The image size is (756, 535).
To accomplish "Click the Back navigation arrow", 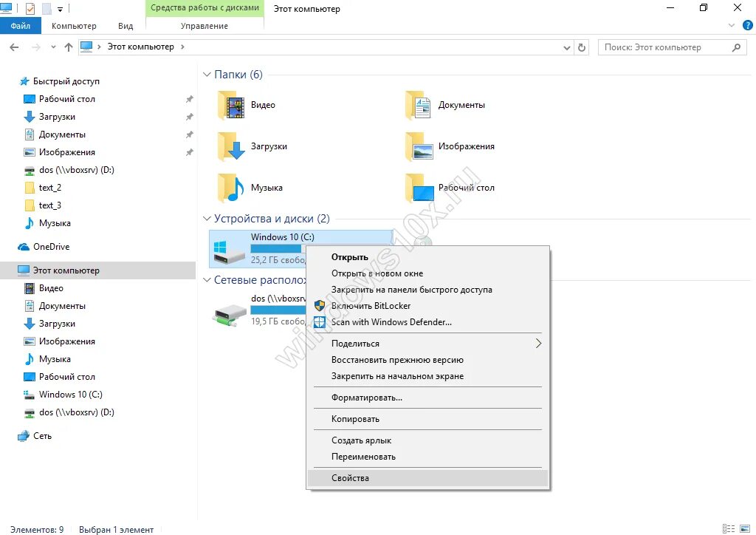I will (x=14, y=47).
